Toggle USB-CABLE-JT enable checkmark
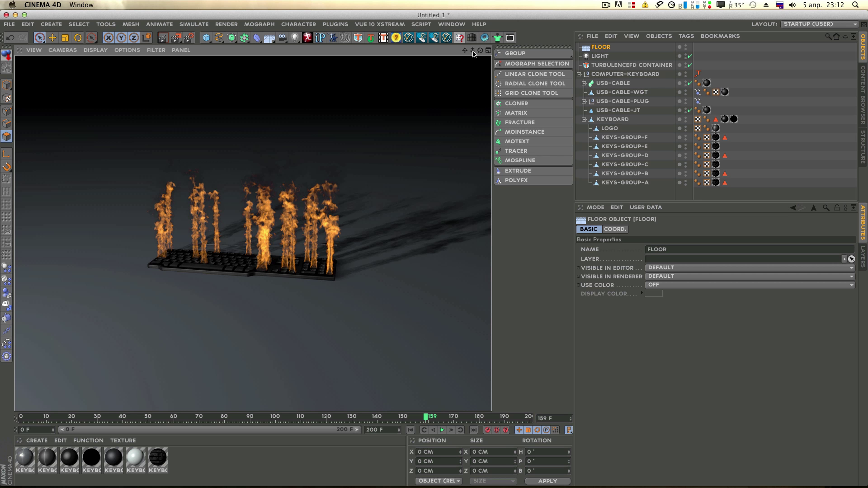This screenshot has height=488, width=868. point(690,110)
